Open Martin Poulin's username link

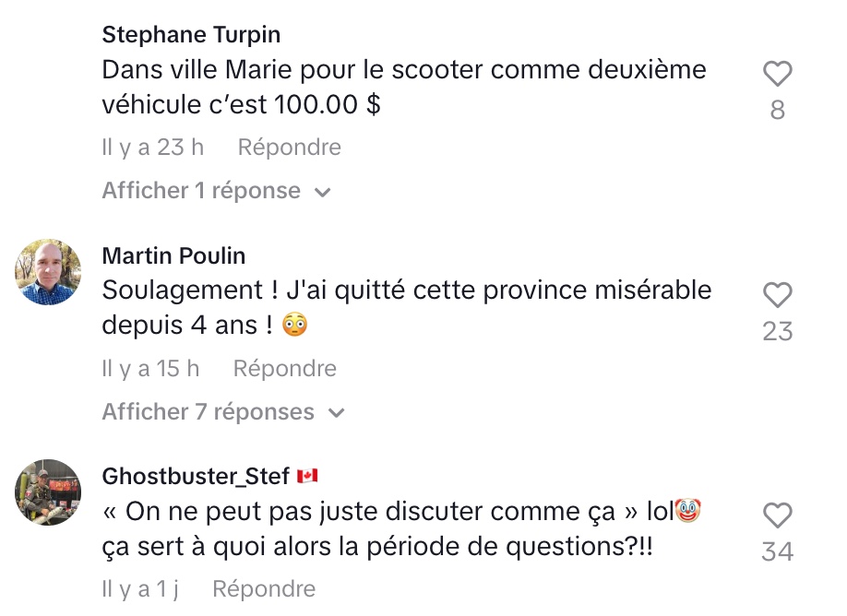click(x=173, y=256)
